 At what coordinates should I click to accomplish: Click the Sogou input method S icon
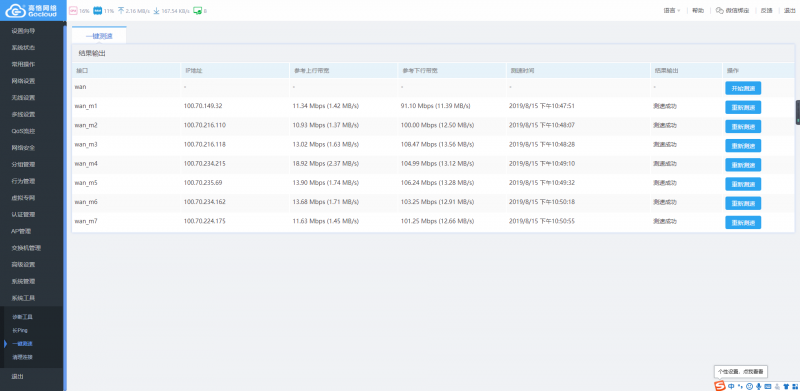[x=720, y=386]
